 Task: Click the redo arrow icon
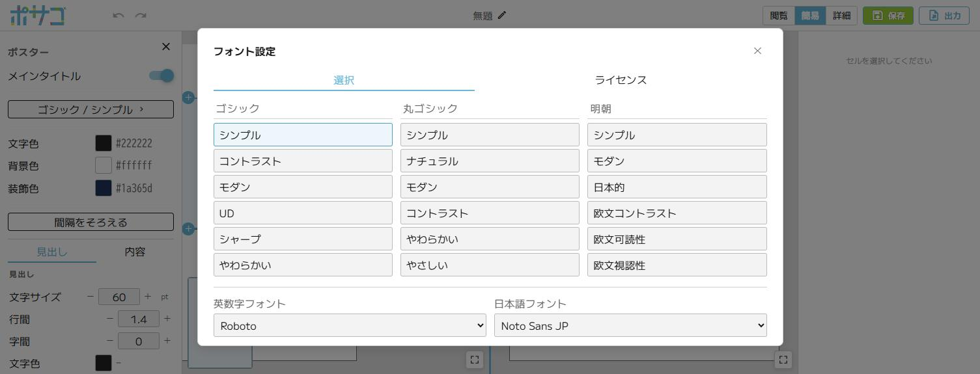point(141,15)
